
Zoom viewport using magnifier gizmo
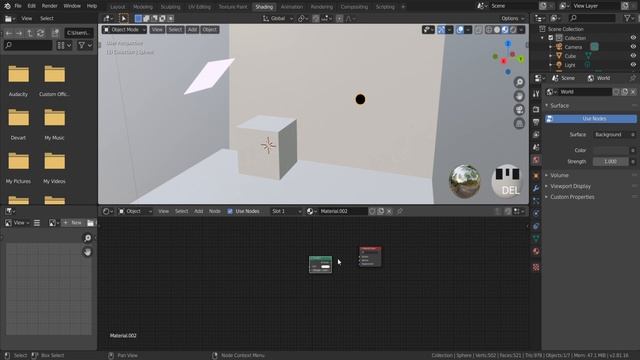click(519, 82)
